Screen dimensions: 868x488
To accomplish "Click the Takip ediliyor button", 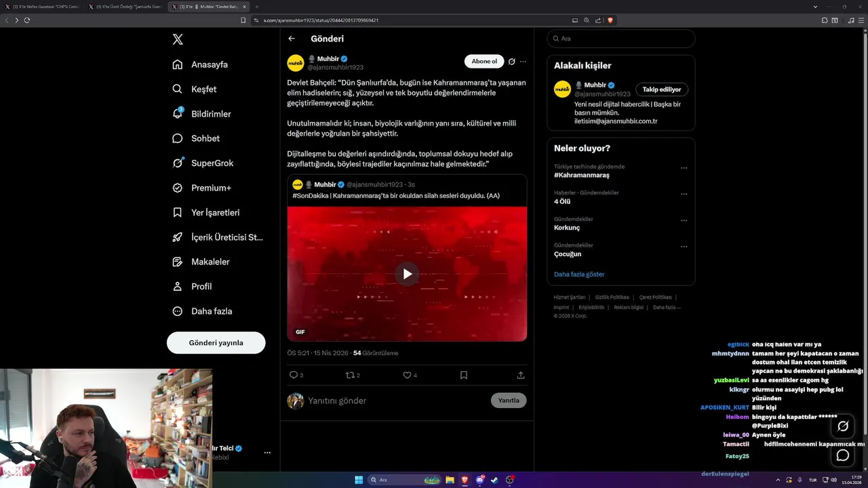I will click(662, 89).
